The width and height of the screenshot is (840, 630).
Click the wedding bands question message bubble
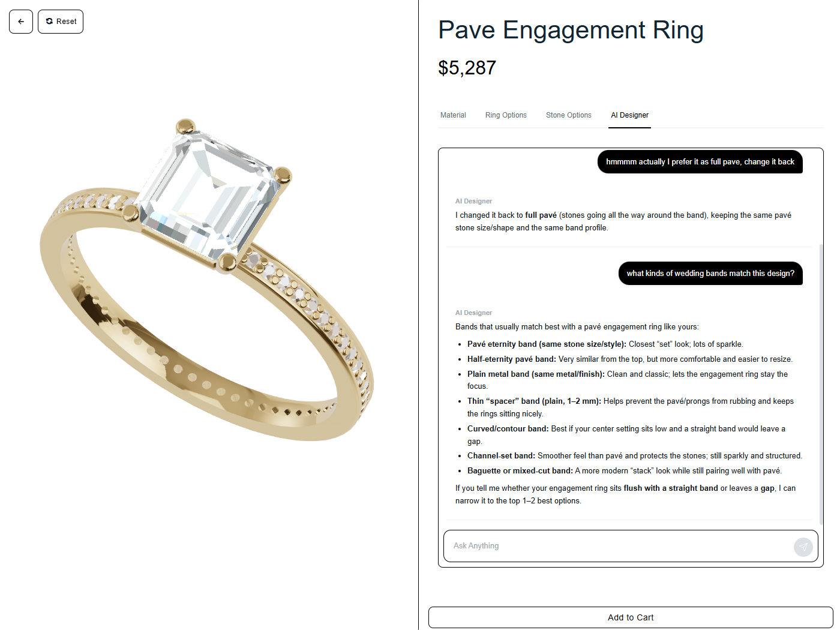710,274
